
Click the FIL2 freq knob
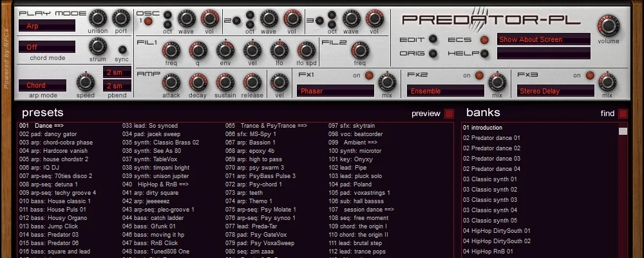360,50
